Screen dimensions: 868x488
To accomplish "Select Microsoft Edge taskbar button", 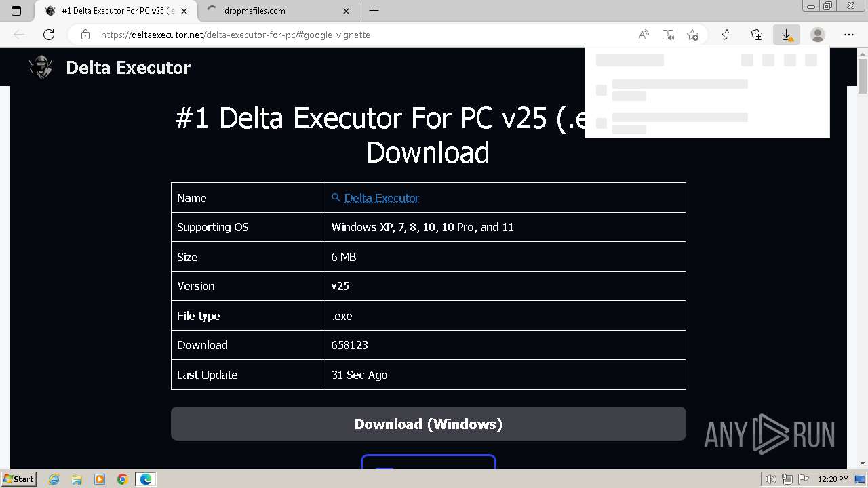I will 146,479.
